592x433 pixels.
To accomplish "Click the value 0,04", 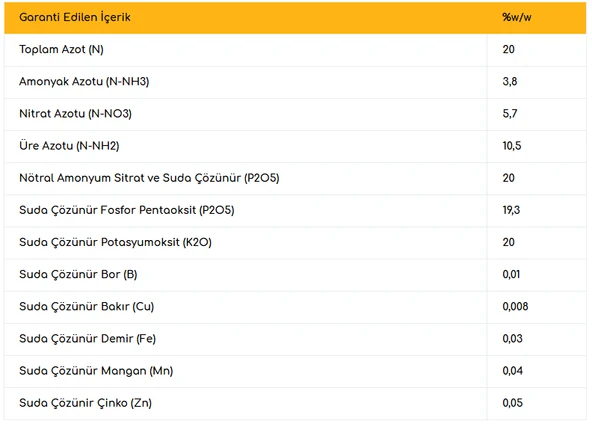I will click(x=512, y=371).
